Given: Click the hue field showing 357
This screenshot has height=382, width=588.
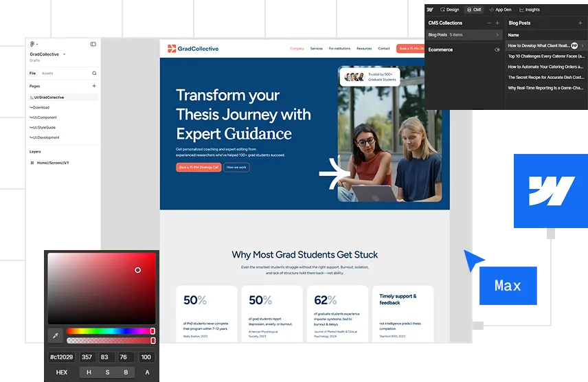Looking at the screenshot, I should [x=87, y=357].
